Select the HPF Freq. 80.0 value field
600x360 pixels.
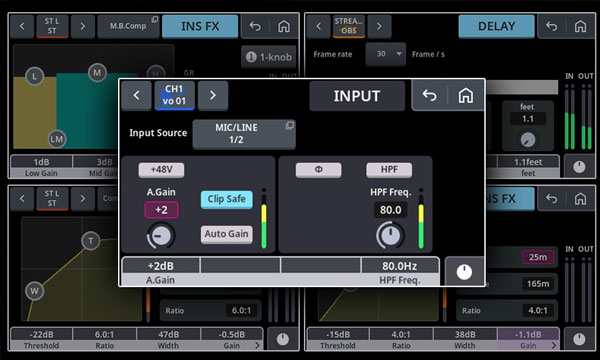(x=390, y=210)
